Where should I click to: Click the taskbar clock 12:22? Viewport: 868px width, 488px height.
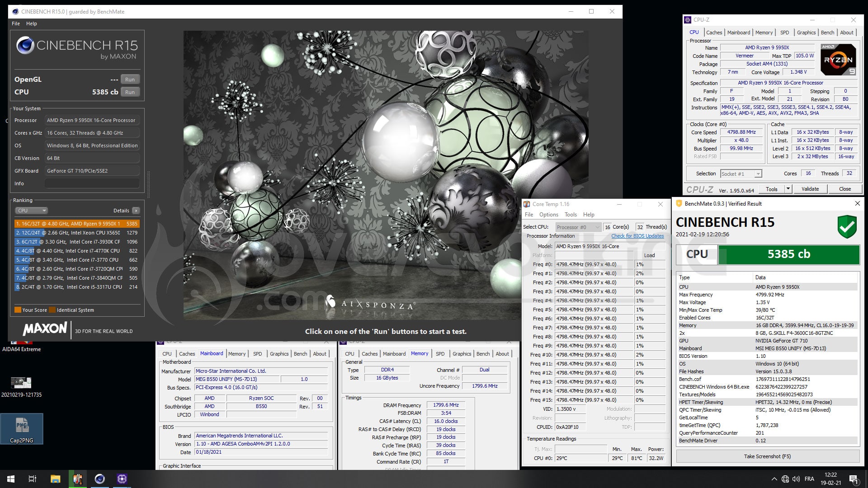(x=830, y=479)
